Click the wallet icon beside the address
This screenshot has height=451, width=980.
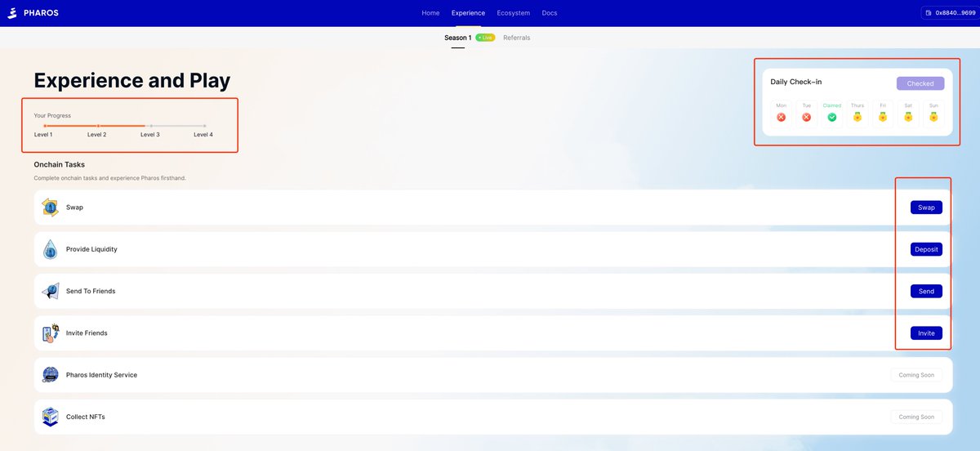coord(929,13)
